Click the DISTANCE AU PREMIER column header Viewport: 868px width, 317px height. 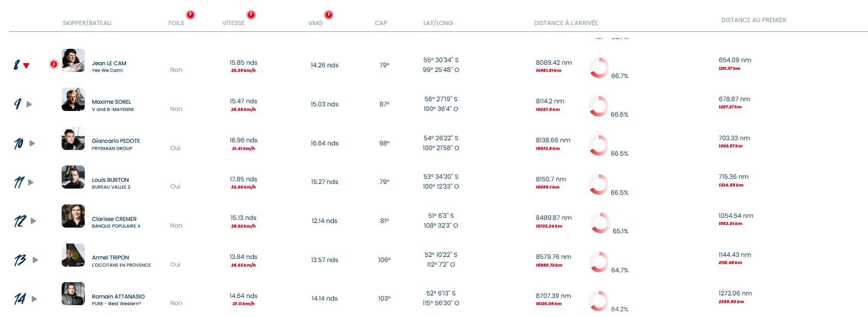(753, 20)
